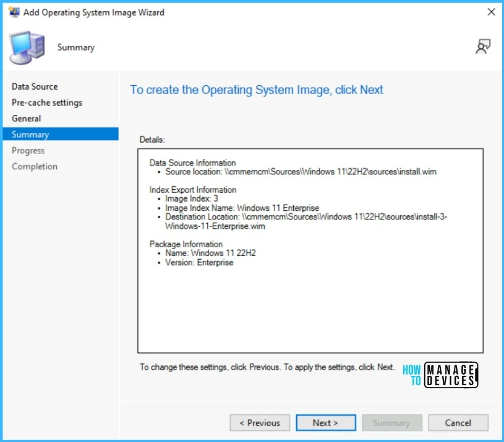Select the highlighted Summary step
Screen dimensions: 504x442
(61, 134)
